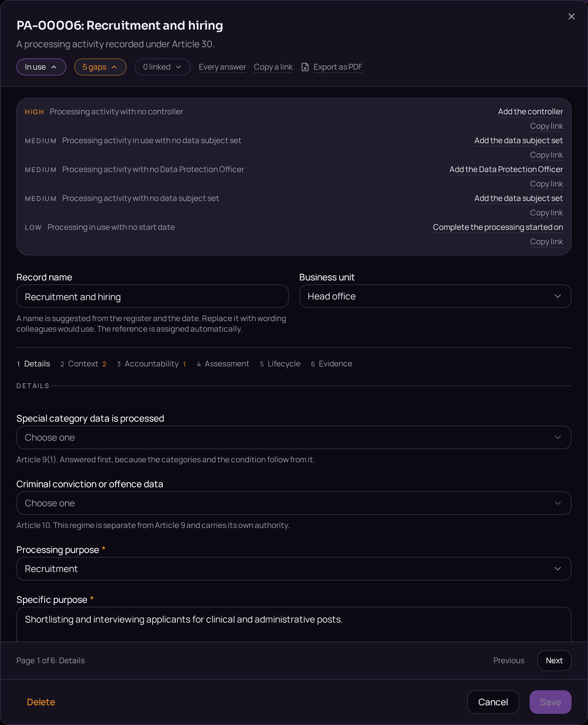
Task: Expand the 0 linked dropdown
Action: click(x=162, y=67)
